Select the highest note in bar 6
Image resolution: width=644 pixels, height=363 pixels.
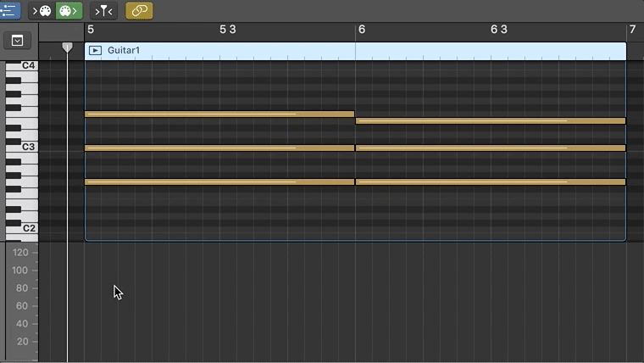click(x=490, y=121)
